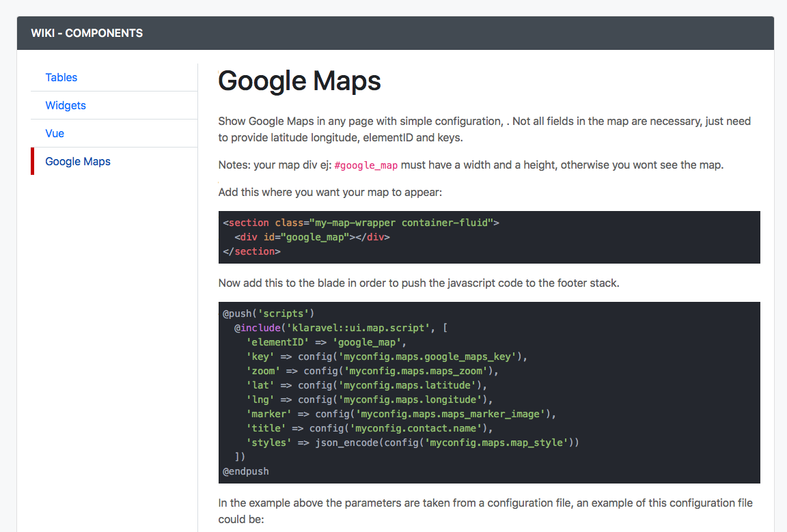Click the 'elementID' parameter line
The width and height of the screenshot is (787, 532).
(x=327, y=342)
